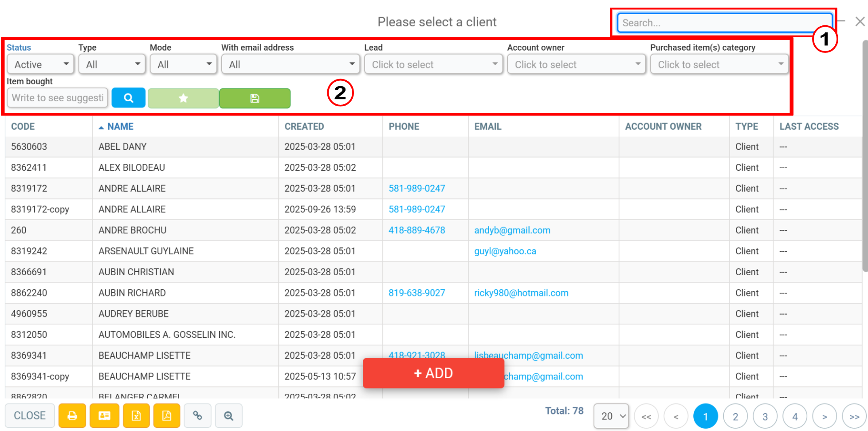Viewport: 868px width, 431px height.
Task: Go to page 2 of results
Action: (735, 416)
